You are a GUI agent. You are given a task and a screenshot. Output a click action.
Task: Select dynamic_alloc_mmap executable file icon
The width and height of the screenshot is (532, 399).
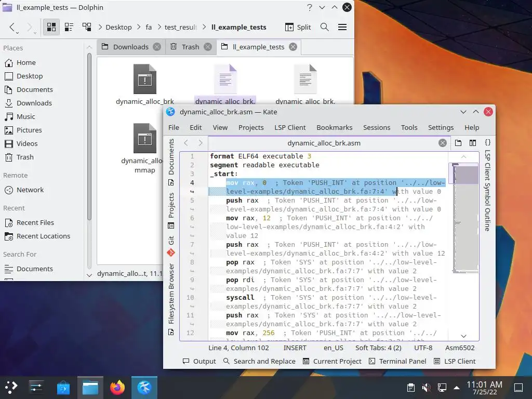145,138
